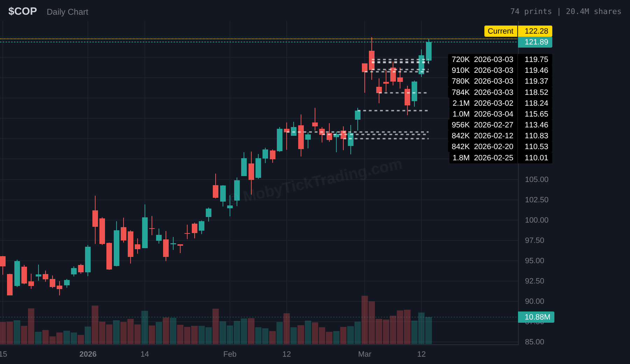Select the 956K print dated 2026-02-27

click(x=500, y=125)
